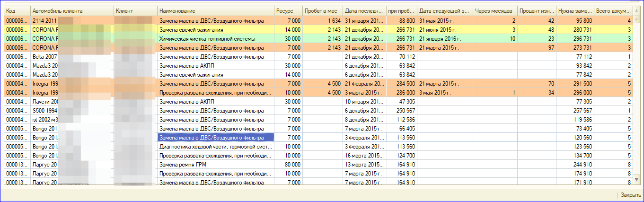644x202 pixels.
Task: Select the 31 мая 2015 г. date cell
Action: coord(445,21)
